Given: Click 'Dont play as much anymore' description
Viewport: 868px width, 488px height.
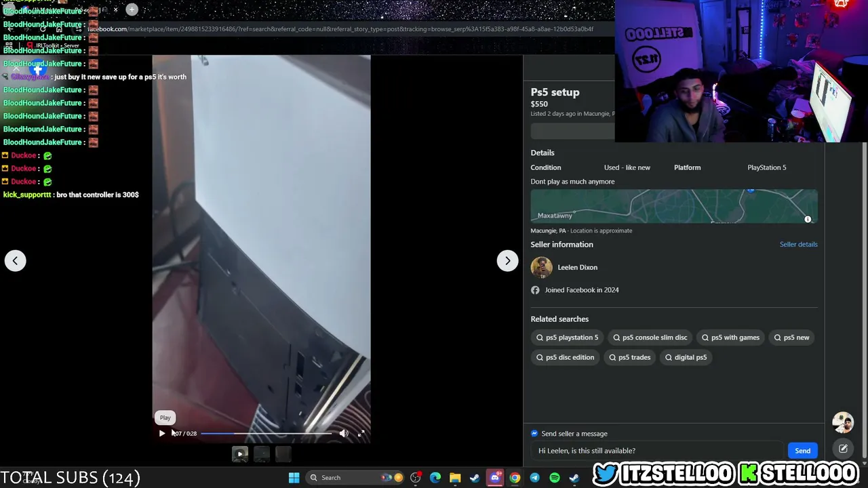Looking at the screenshot, I should [572, 182].
